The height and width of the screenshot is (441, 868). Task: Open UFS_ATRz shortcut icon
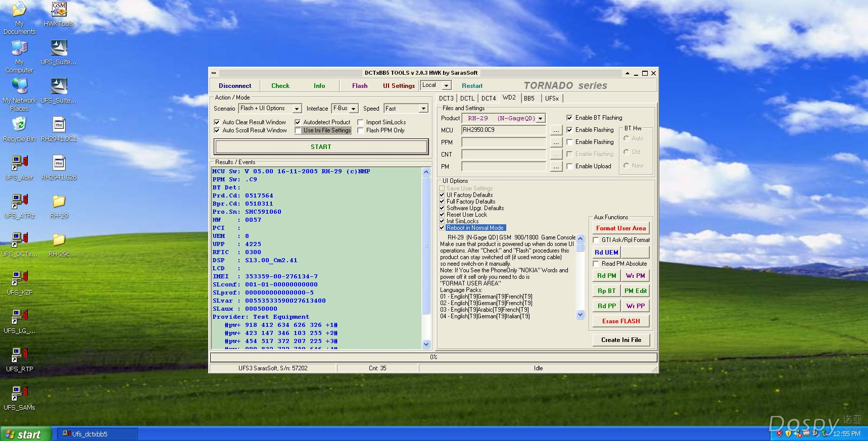(x=19, y=206)
